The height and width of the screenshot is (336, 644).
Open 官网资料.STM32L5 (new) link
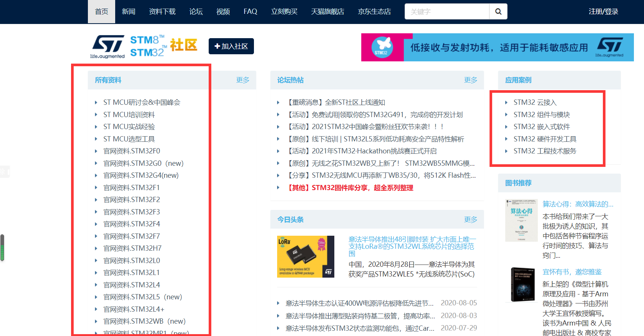[x=143, y=297]
